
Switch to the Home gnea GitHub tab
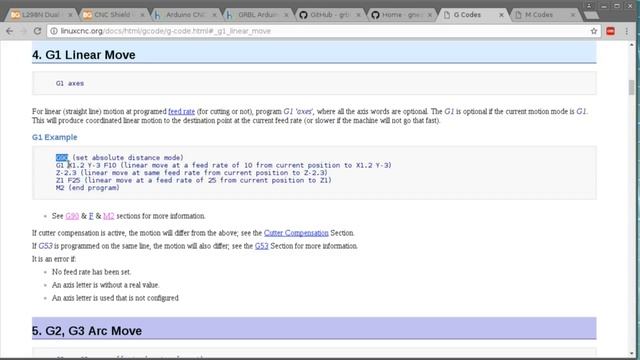click(401, 15)
